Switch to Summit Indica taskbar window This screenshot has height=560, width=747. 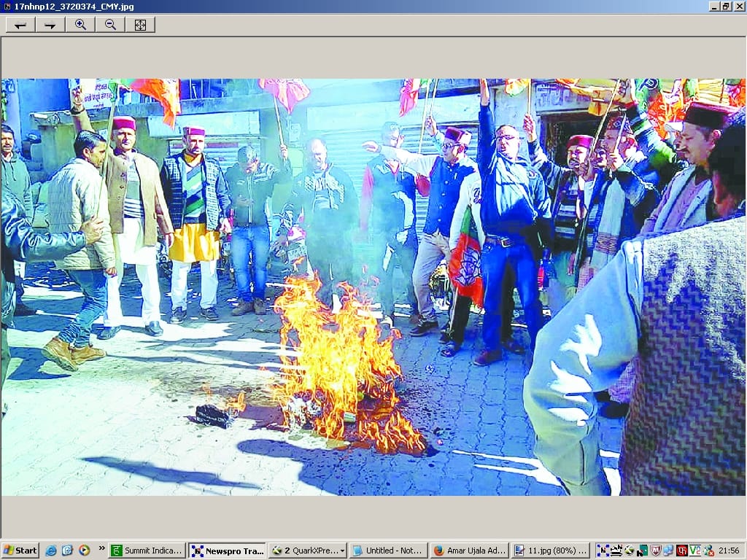click(147, 551)
